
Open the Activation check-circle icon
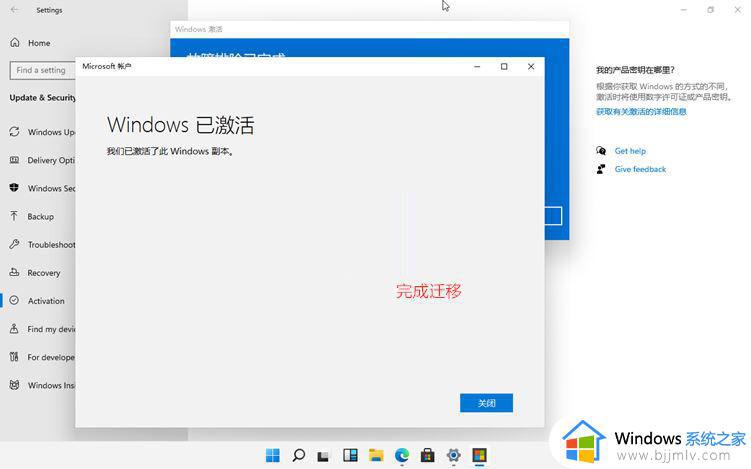point(14,300)
